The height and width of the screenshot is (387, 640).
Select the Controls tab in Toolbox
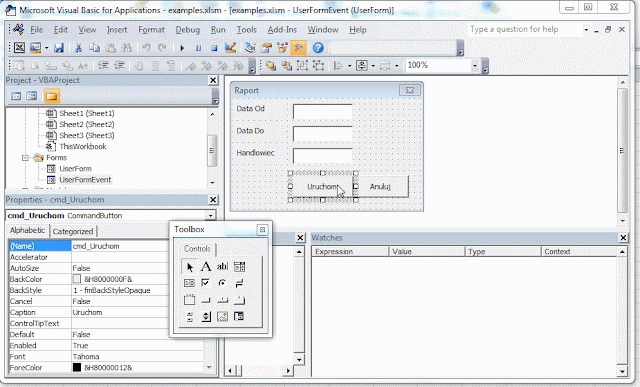[x=197, y=249]
